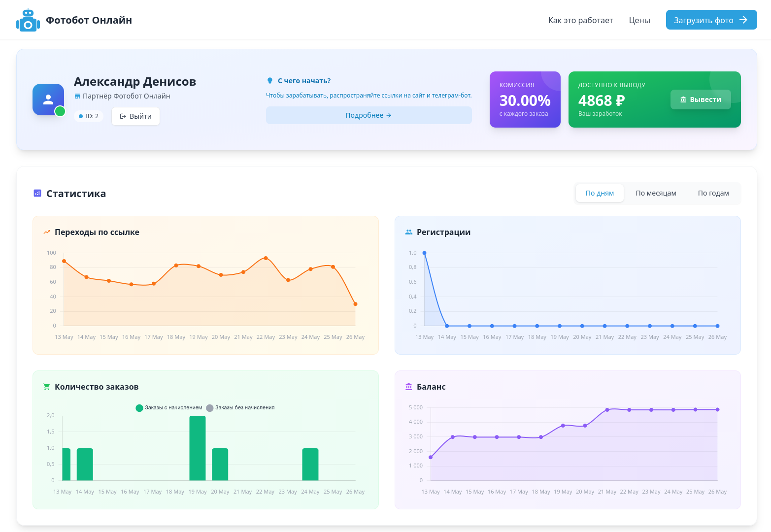
Task: Click the shopping cart icon by Количество заказов
Action: pyautogui.click(x=47, y=387)
